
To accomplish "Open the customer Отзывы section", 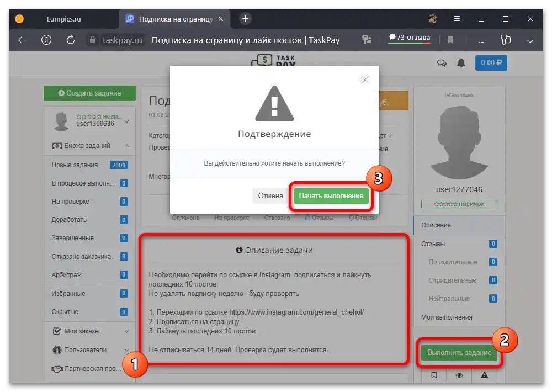I will tap(459, 243).
